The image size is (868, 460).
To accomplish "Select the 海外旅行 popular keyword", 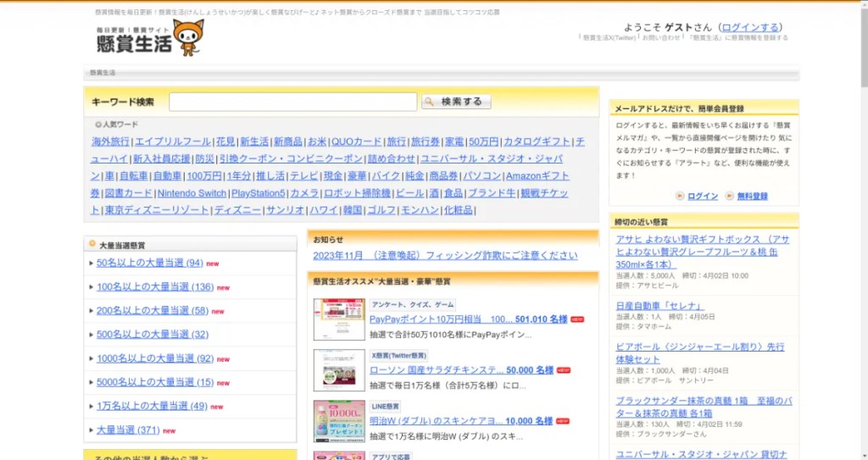I will click(x=111, y=141).
